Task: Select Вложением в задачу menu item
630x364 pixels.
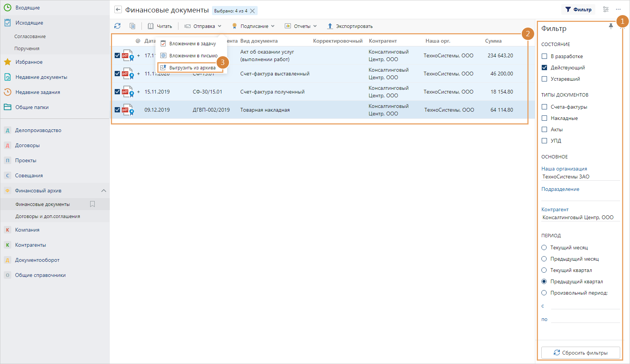Action: [192, 44]
